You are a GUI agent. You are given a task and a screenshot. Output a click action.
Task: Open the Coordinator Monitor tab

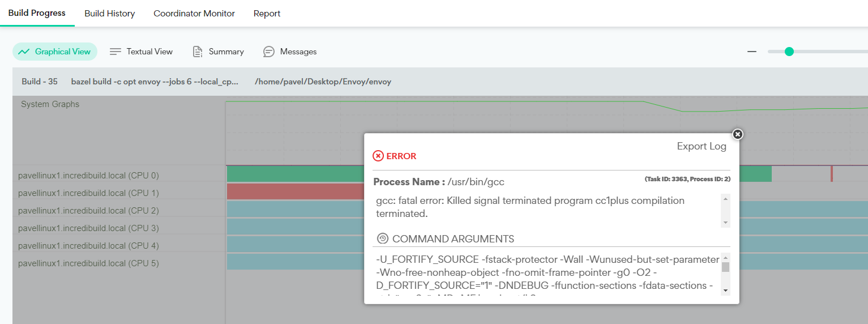tap(194, 14)
